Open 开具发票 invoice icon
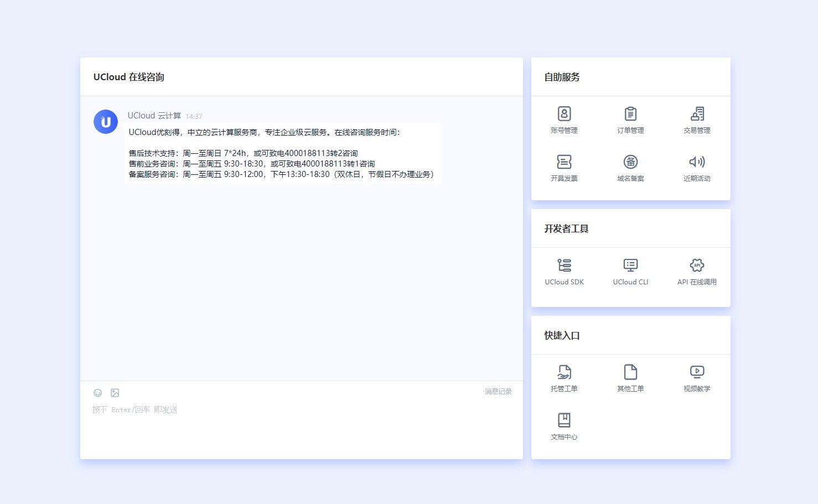This screenshot has height=504, width=818. pos(564,162)
